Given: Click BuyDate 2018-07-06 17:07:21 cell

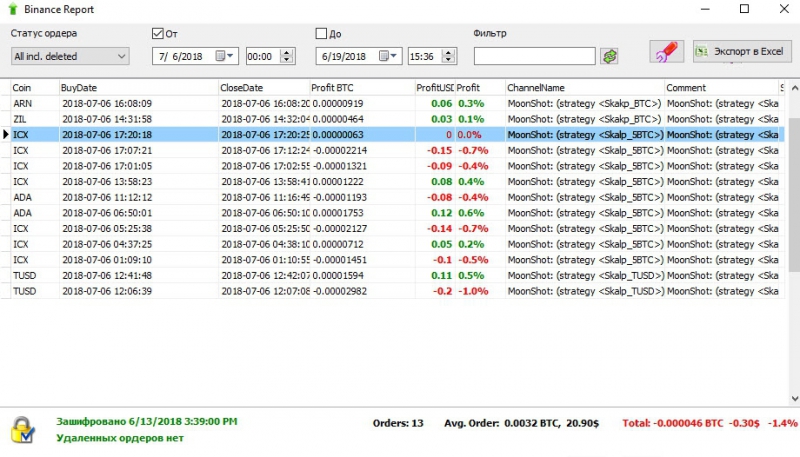Looking at the screenshot, I should [x=138, y=150].
